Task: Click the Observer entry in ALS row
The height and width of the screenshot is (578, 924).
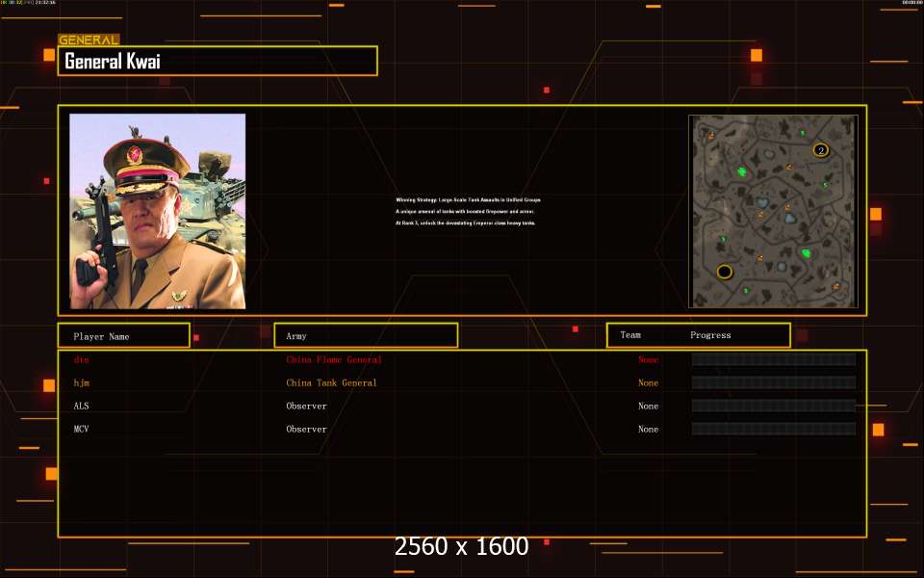Action: [306, 406]
